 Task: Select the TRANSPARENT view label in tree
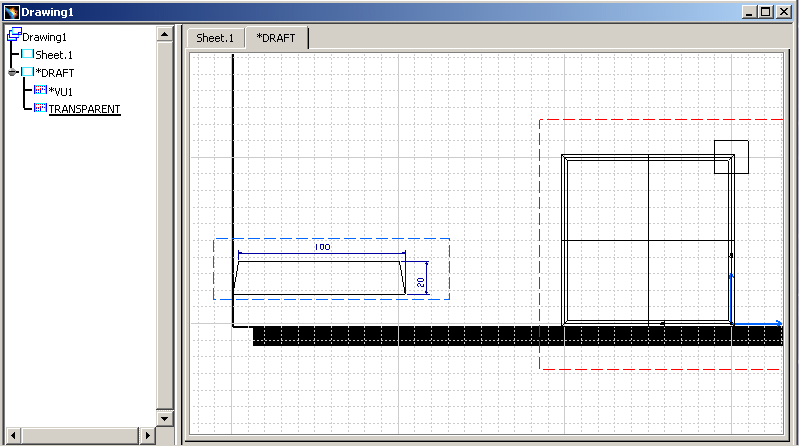coord(84,109)
